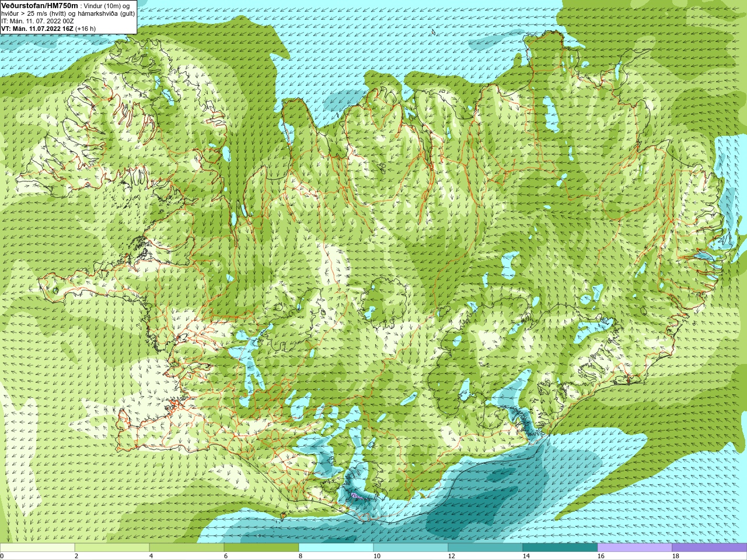Click the green 4–6 m/s legend swatch
The image size is (747, 560).
point(187,548)
